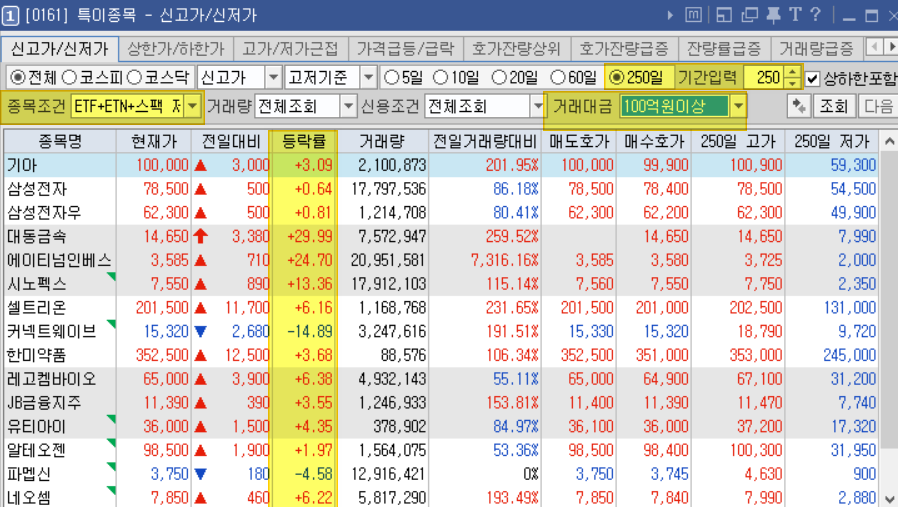The image size is (898, 507).
Task: Click the green corner marker on 시노펙스 row
Action: click(112, 277)
